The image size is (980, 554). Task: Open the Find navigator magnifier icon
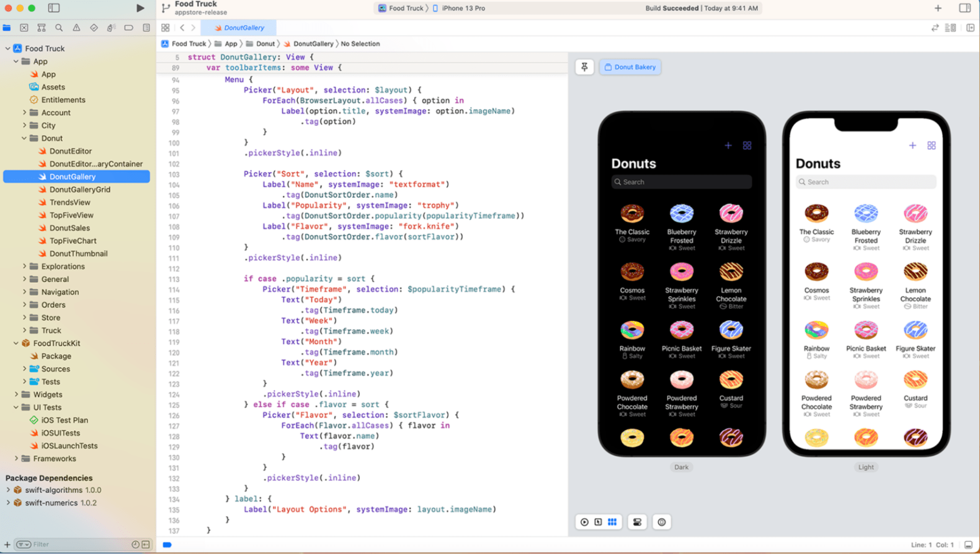click(x=59, y=28)
